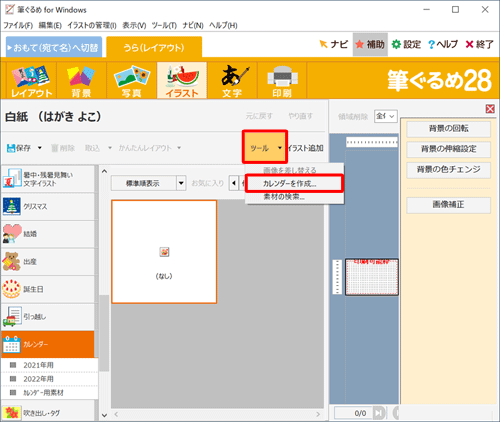Click the next-page icon beside 0/0
500x422 pixels.
378,413
